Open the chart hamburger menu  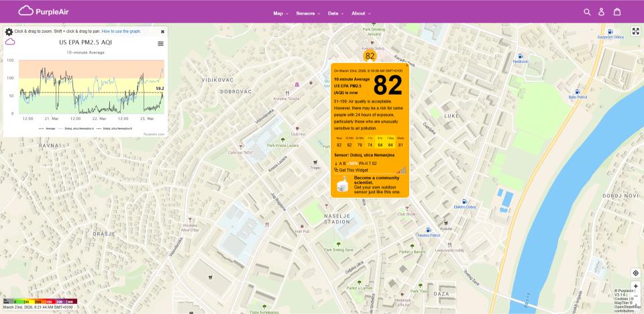point(160,44)
